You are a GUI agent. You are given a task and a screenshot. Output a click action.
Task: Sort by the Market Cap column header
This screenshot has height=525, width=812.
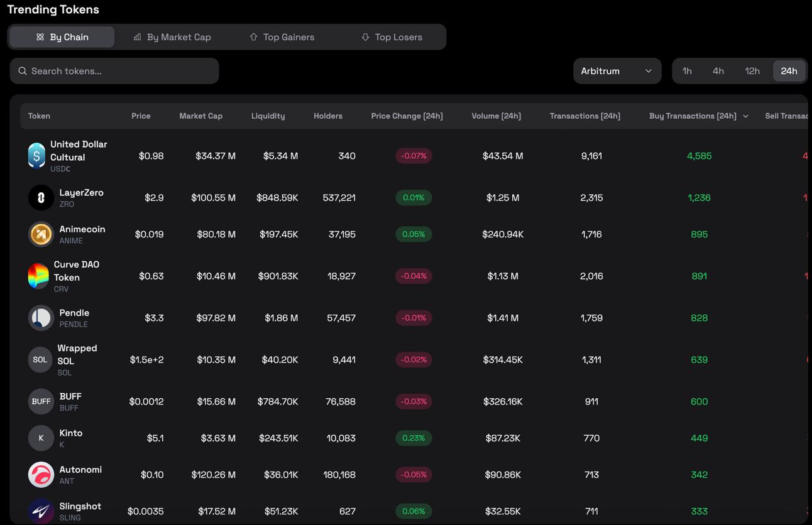[x=201, y=116]
